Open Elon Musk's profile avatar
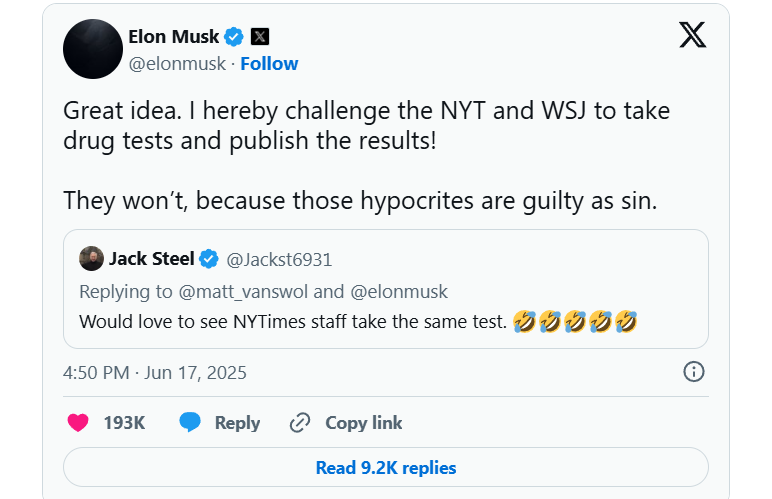This screenshot has width=772, height=499. (x=93, y=49)
